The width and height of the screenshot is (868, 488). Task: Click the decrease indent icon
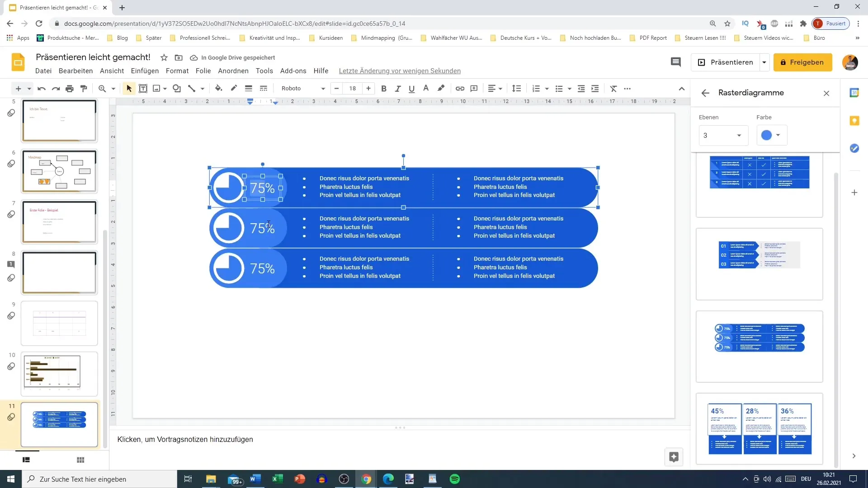(581, 89)
